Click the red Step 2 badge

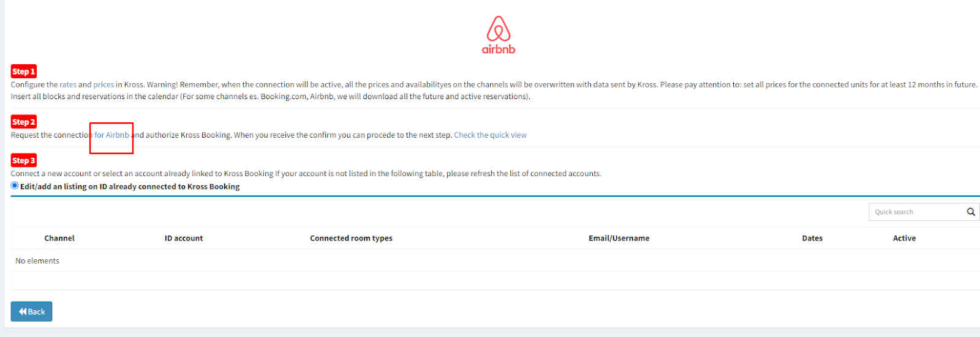tap(24, 122)
